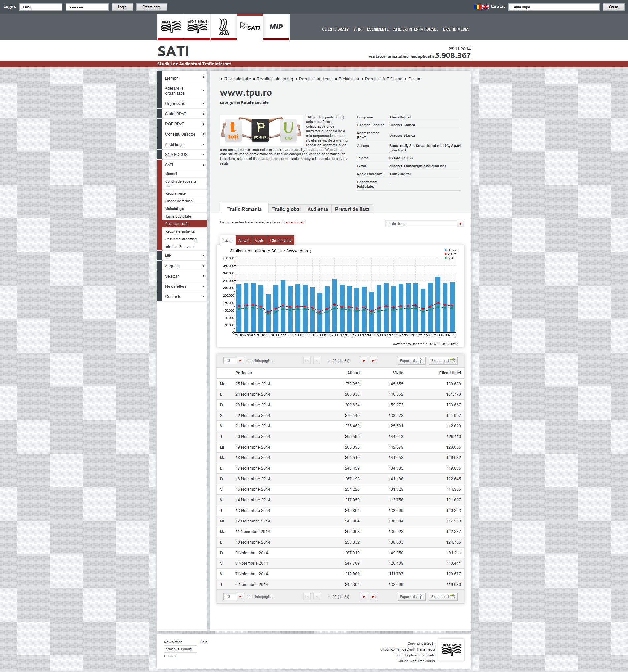Switch to Audienta tab

[318, 209]
